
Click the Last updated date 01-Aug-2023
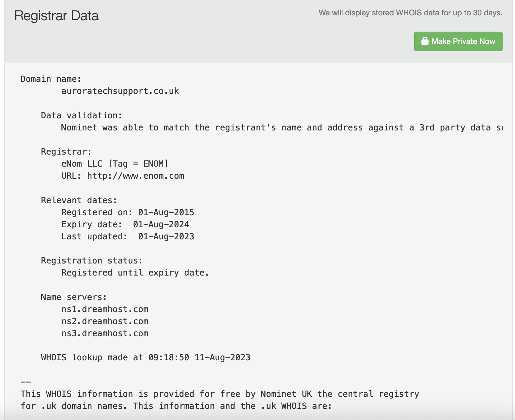(x=166, y=236)
